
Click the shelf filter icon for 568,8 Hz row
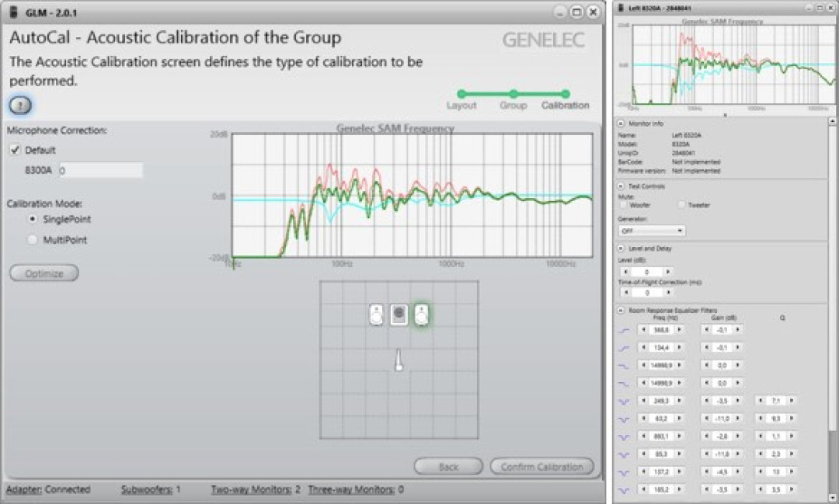(624, 331)
